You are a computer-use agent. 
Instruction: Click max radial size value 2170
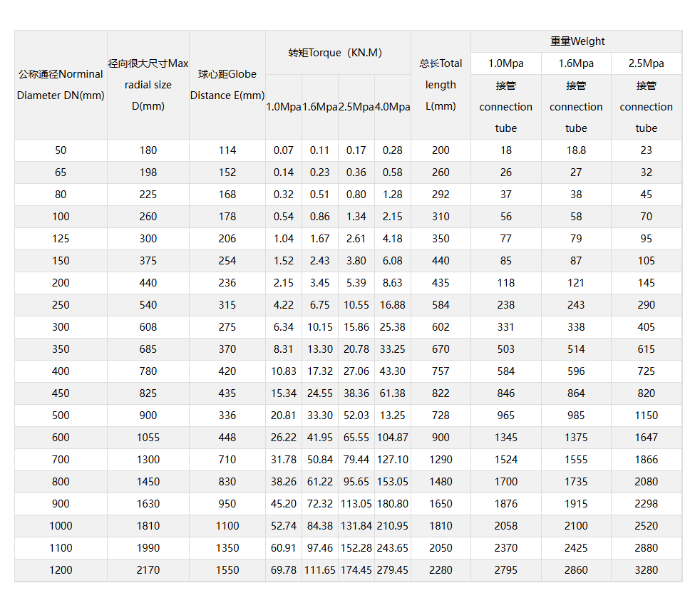pos(148,569)
